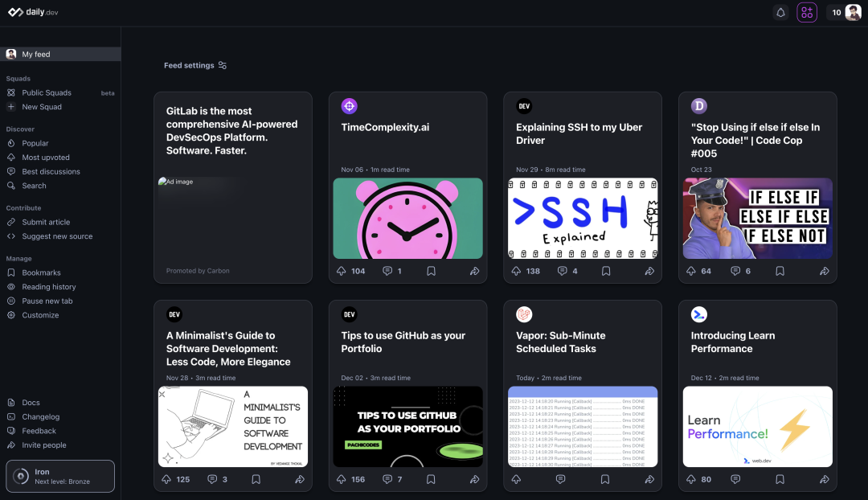Upvote the Vapor Sub-Minute Scheduled Tasks post

click(516, 479)
